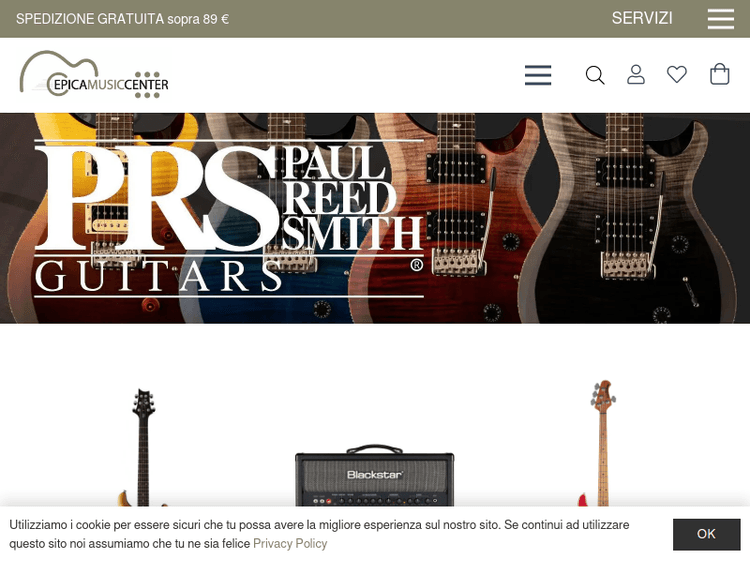Accept cookies with the OK button
The height and width of the screenshot is (563, 750).
(706, 534)
